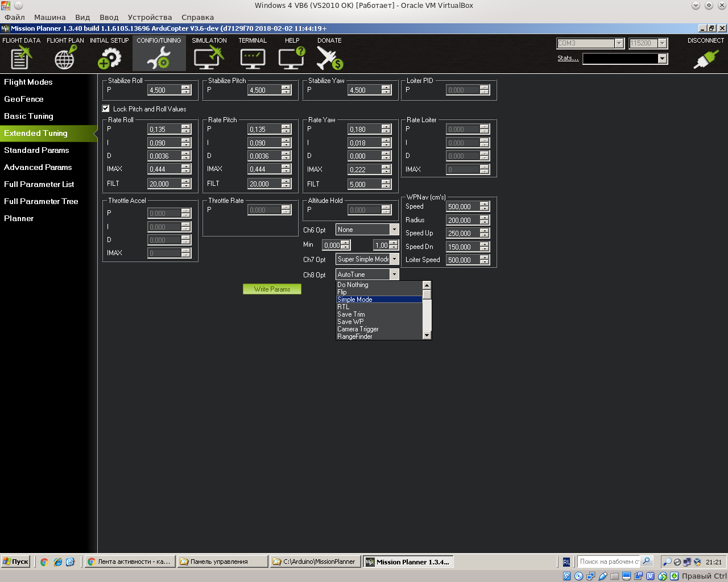This screenshot has height=582, width=728.
Task: Expand the Ch6 Opt dropdown
Action: [394, 230]
